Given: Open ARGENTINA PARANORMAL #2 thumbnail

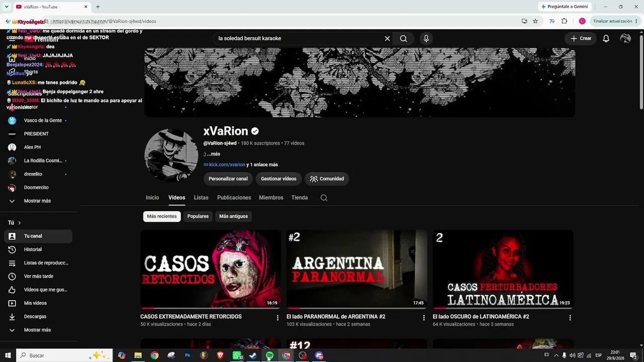Looking at the screenshot, I should pos(357,269).
